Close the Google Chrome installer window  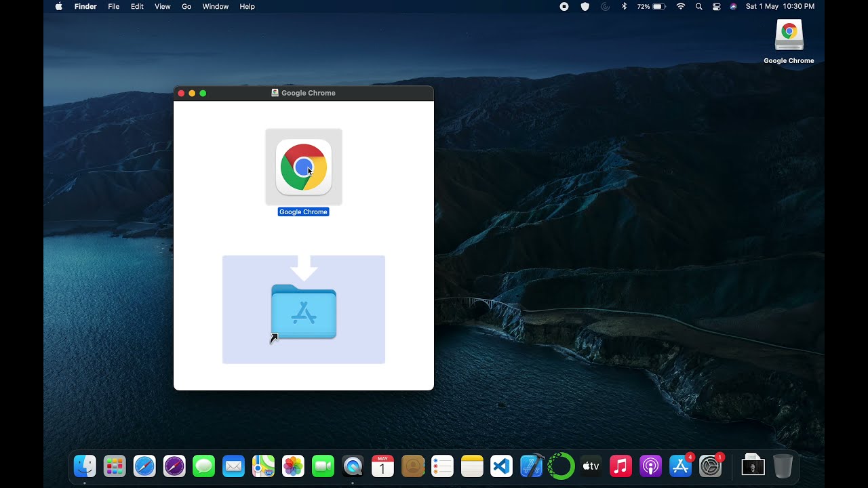pos(181,93)
